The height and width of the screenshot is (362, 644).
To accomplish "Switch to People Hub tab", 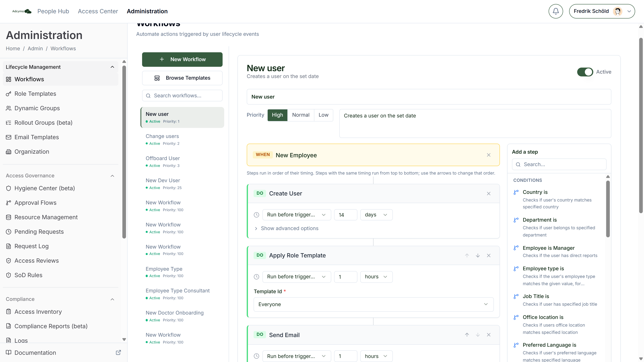I will (x=53, y=11).
